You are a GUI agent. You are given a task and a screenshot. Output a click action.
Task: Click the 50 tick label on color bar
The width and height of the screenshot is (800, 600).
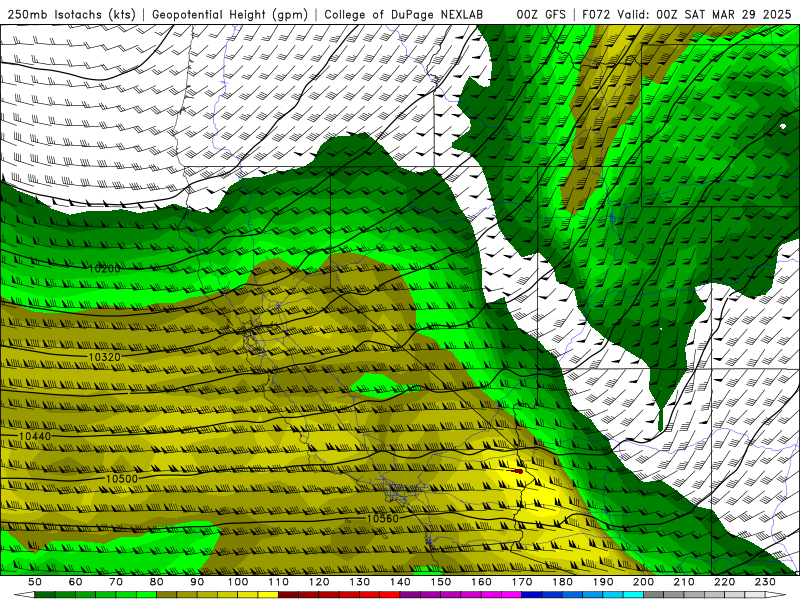[x=35, y=582]
